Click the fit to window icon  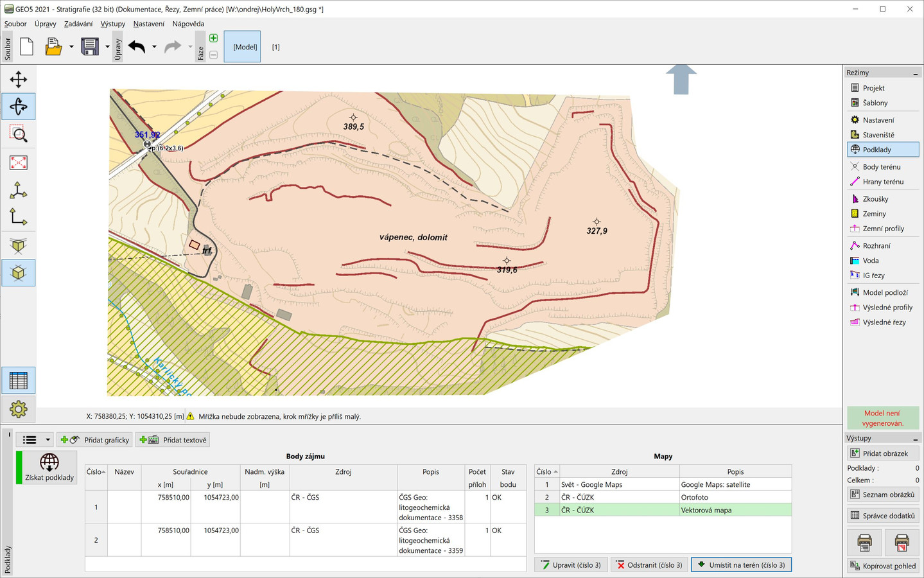pyautogui.click(x=18, y=162)
